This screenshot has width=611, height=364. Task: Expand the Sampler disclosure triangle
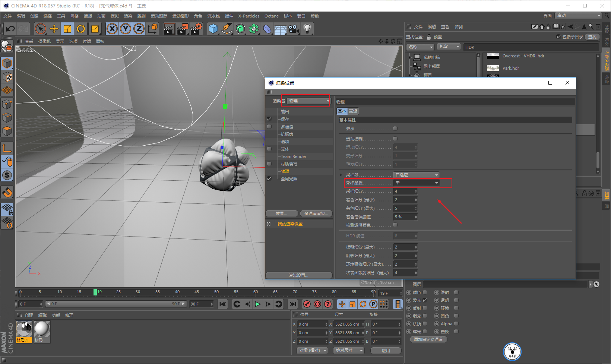click(x=341, y=175)
